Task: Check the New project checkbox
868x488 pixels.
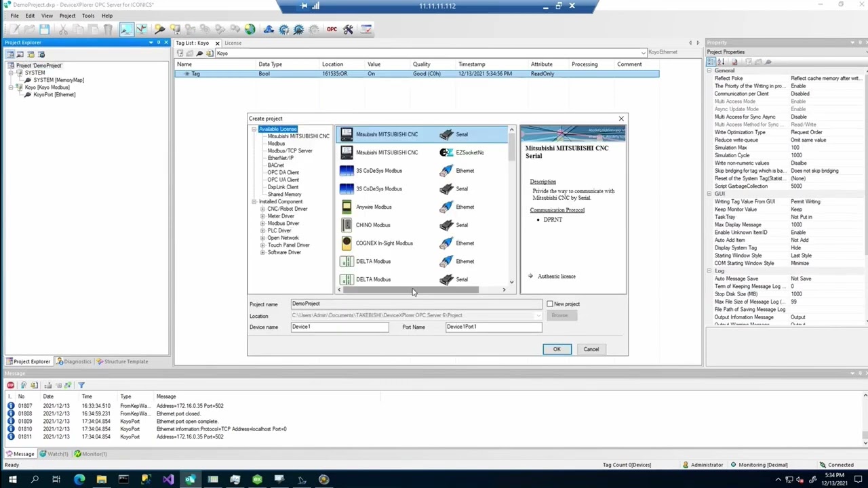Action: click(550, 304)
